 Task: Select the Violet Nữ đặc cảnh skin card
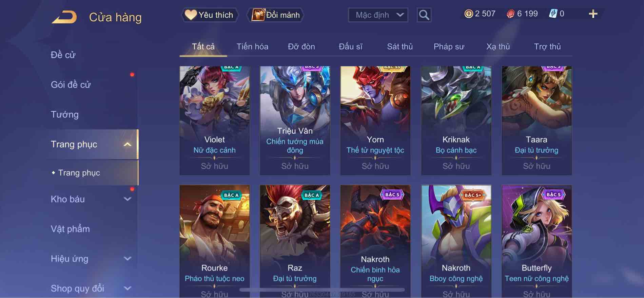(215, 120)
